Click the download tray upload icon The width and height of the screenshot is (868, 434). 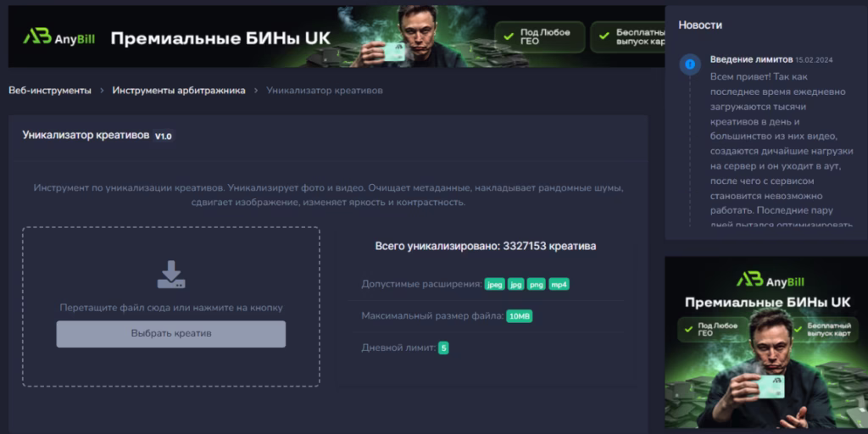point(170,275)
